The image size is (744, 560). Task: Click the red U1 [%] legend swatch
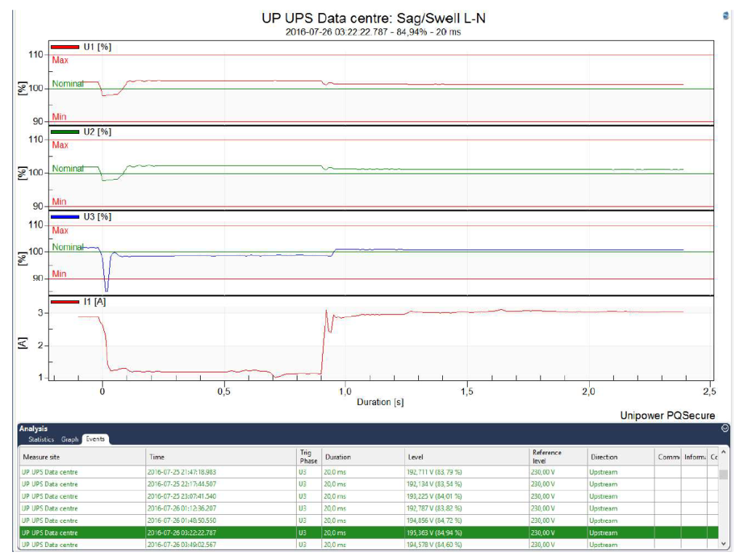pyautogui.click(x=65, y=47)
